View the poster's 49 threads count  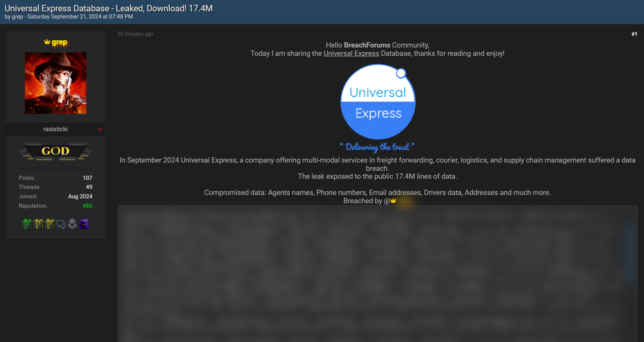pos(89,187)
